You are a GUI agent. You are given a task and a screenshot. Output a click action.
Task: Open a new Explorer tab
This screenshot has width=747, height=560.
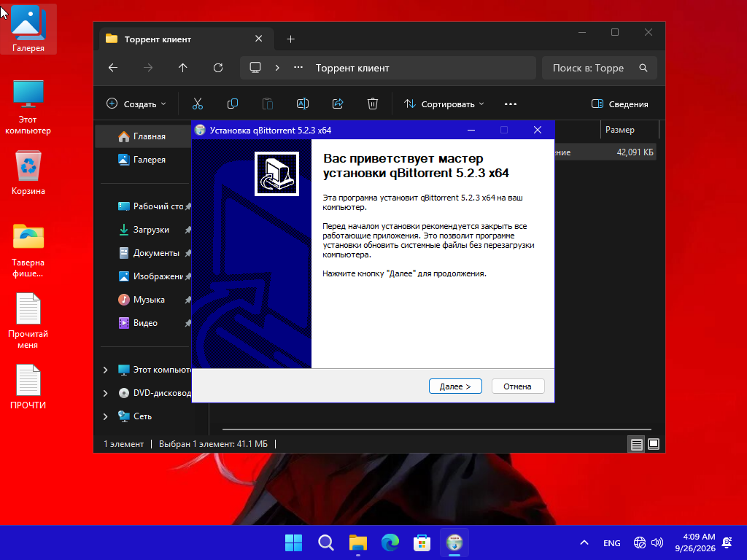[x=290, y=39]
